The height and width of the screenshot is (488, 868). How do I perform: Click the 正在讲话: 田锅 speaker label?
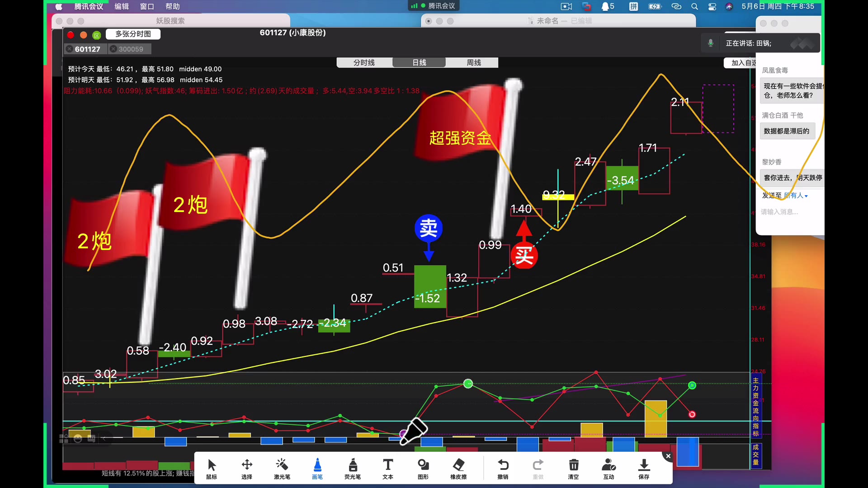click(748, 43)
